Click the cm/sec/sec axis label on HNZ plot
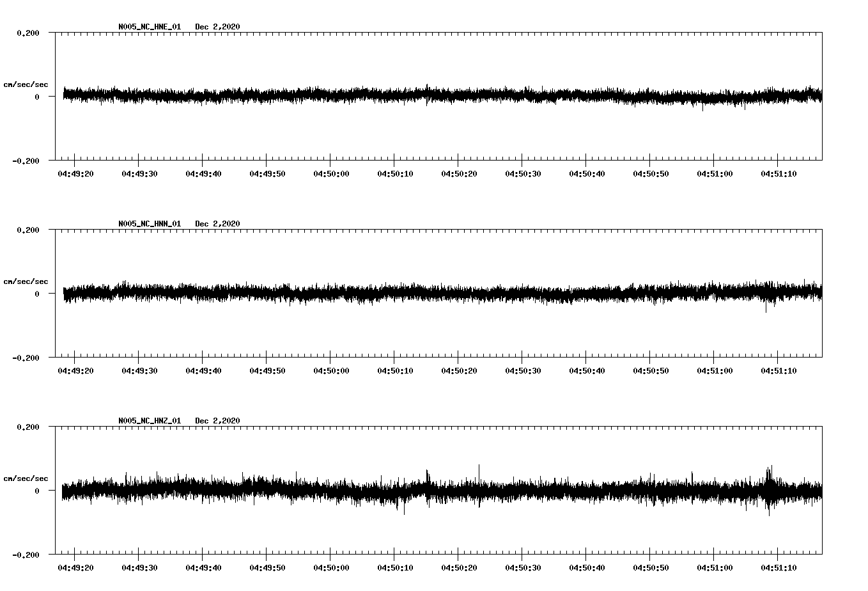868x591 pixels. point(26,477)
